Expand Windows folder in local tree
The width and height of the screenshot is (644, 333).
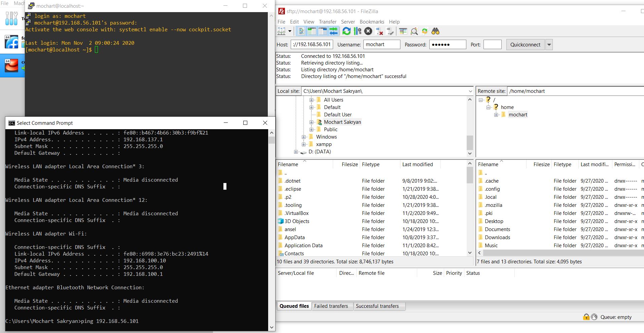coord(304,137)
